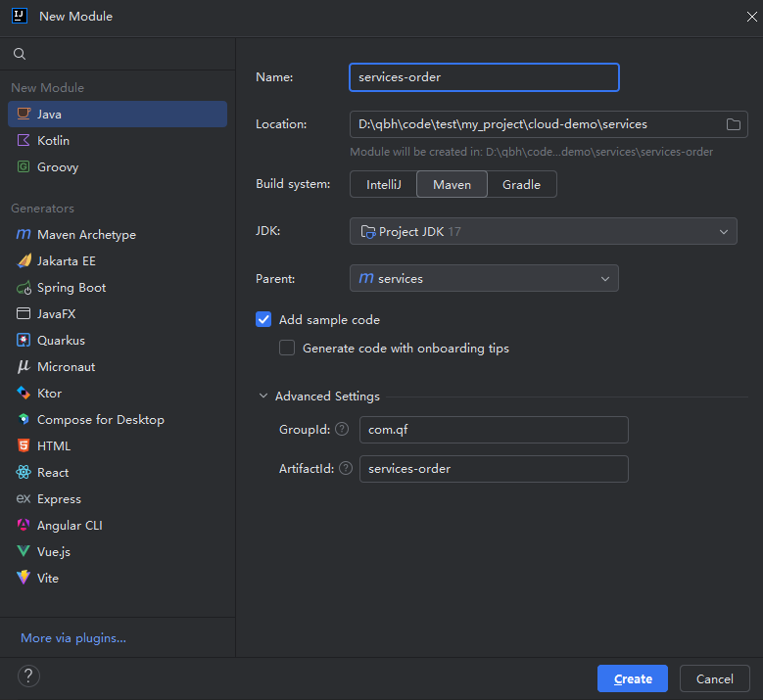Select the Ktor generator
The image size is (763, 700).
click(x=118, y=393)
